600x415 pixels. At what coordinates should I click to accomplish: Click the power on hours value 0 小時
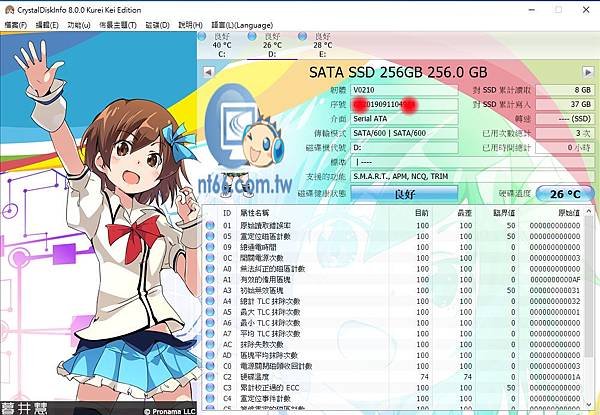[565, 148]
